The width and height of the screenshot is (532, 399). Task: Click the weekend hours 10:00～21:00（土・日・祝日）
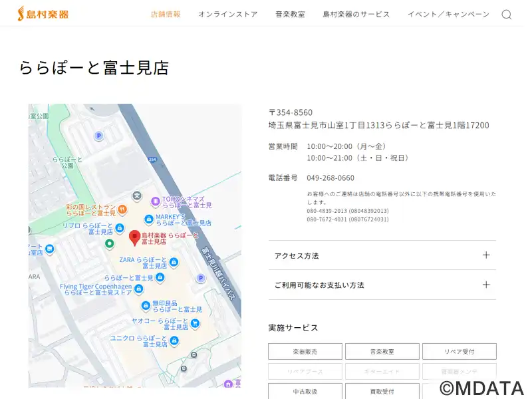[x=358, y=158]
